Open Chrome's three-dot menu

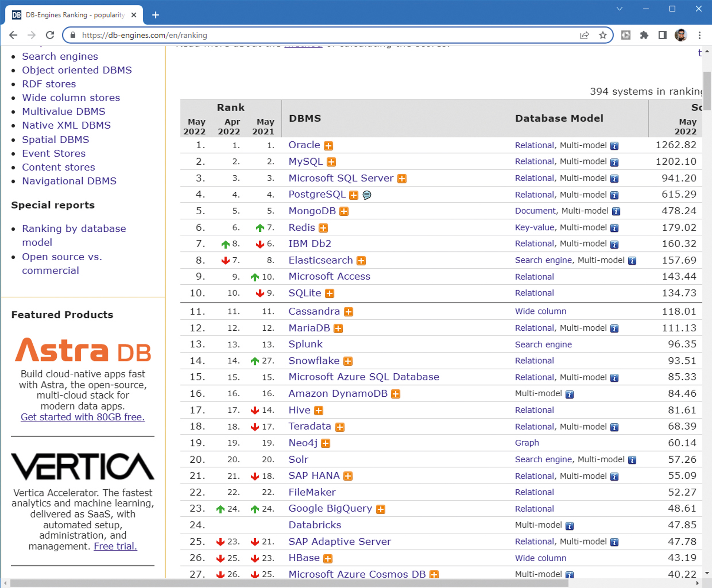pyautogui.click(x=699, y=35)
